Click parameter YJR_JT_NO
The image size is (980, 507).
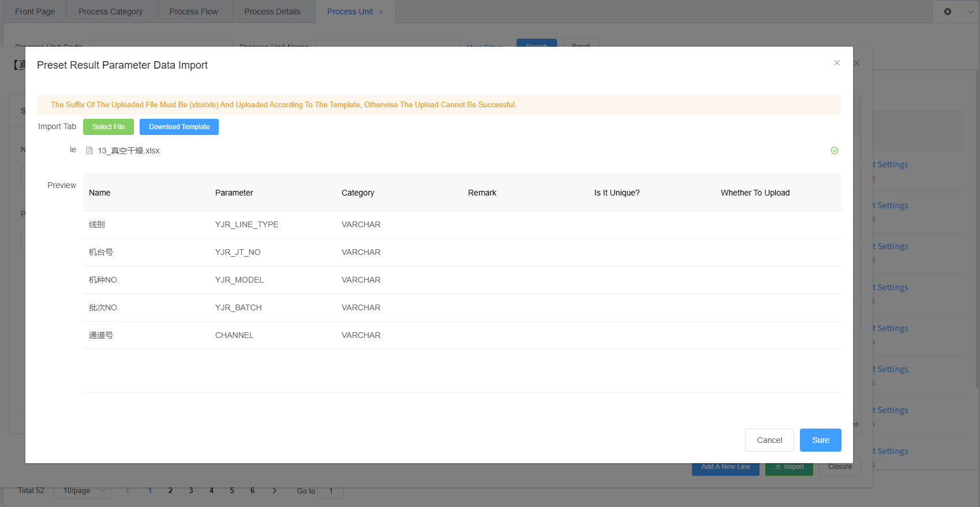click(x=238, y=252)
